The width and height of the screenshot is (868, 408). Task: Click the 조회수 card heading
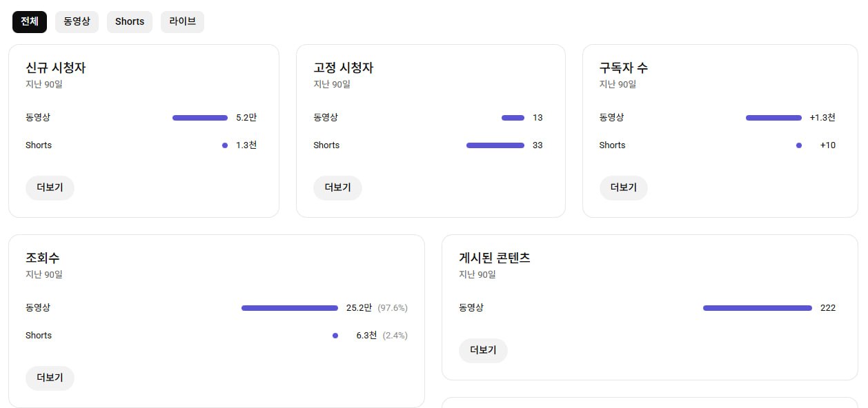[x=43, y=258]
